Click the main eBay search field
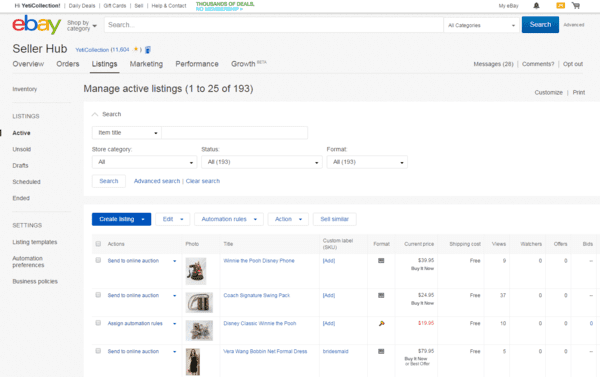600x377 pixels. 274,25
